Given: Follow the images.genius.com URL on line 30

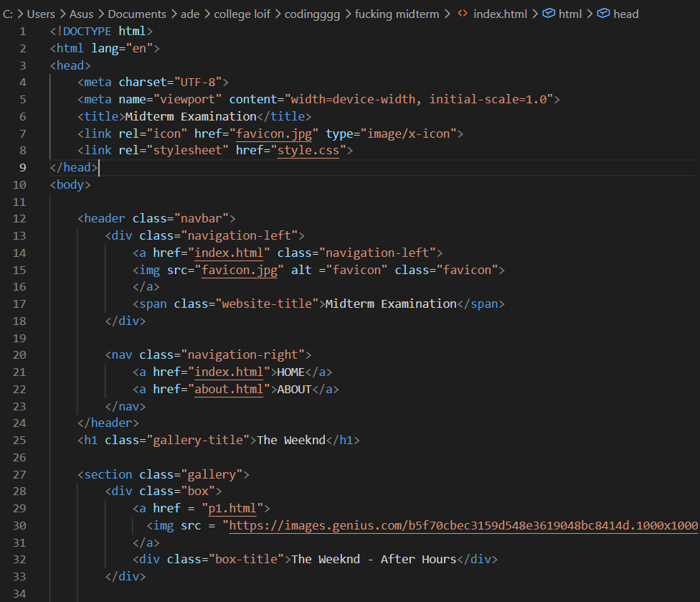Looking at the screenshot, I should pyautogui.click(x=463, y=526).
